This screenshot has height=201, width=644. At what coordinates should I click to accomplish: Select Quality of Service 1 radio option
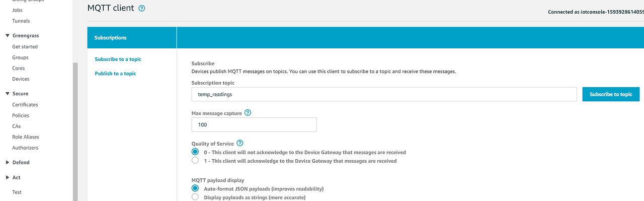point(195,161)
